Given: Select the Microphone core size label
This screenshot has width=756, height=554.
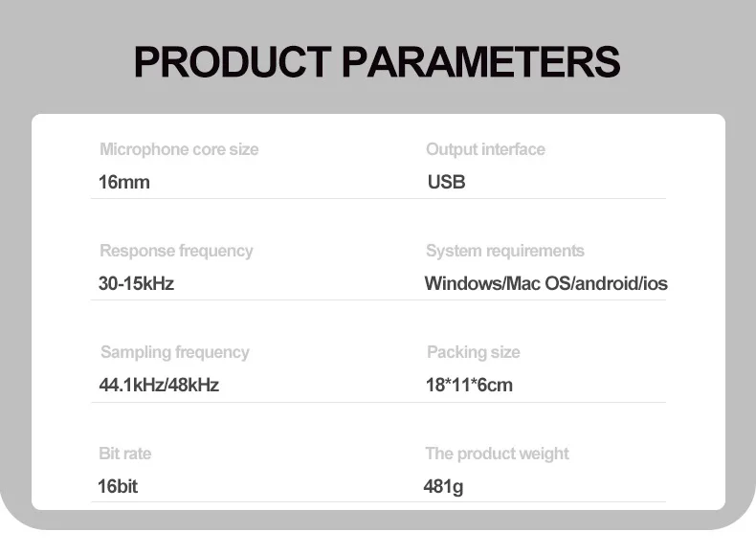Looking at the screenshot, I should pyautogui.click(x=179, y=149).
